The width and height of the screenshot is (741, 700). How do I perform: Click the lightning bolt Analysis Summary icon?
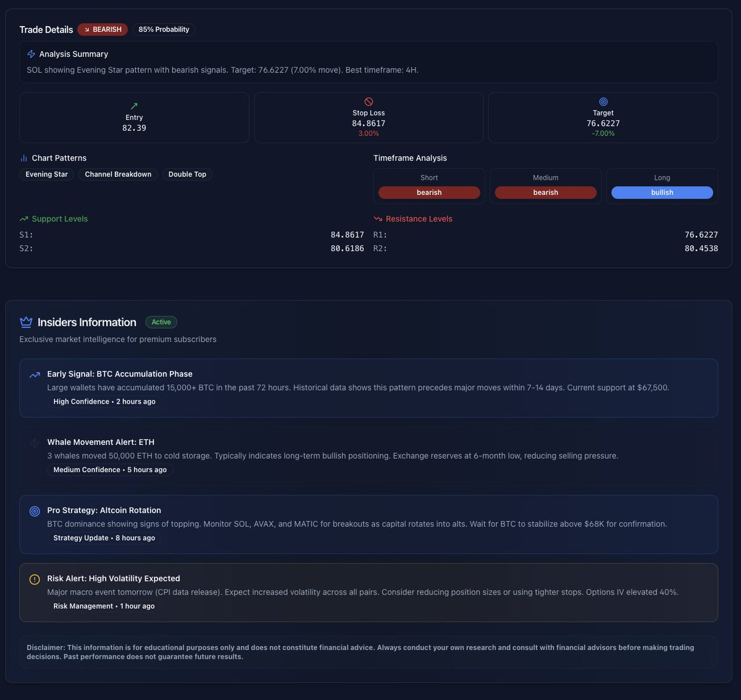(31, 54)
